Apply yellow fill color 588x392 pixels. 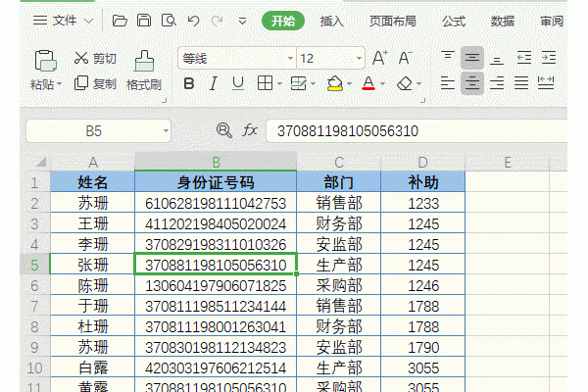tap(334, 83)
